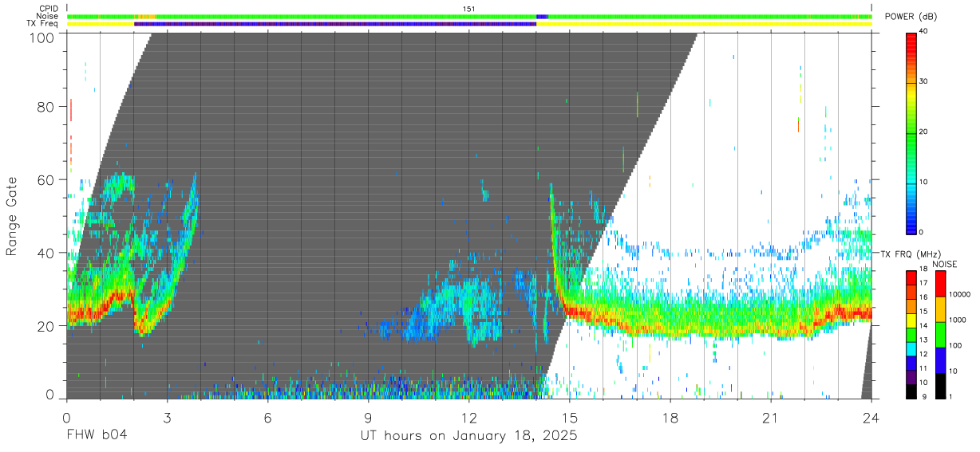980x452 pixels.
Task: Click the CPID label
Action: [x=48, y=9]
